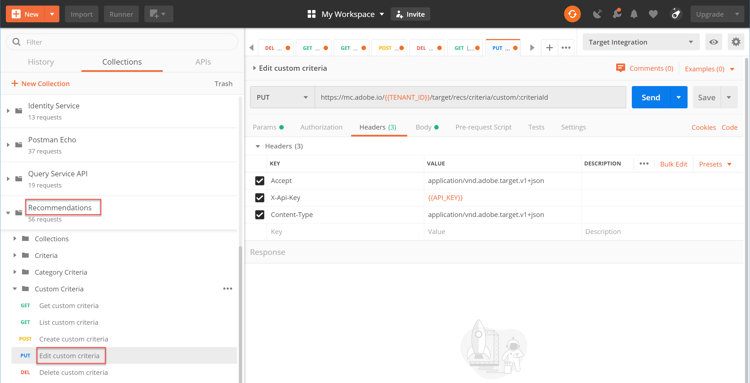Click the Import button
The height and width of the screenshot is (383, 750).
tap(82, 14)
